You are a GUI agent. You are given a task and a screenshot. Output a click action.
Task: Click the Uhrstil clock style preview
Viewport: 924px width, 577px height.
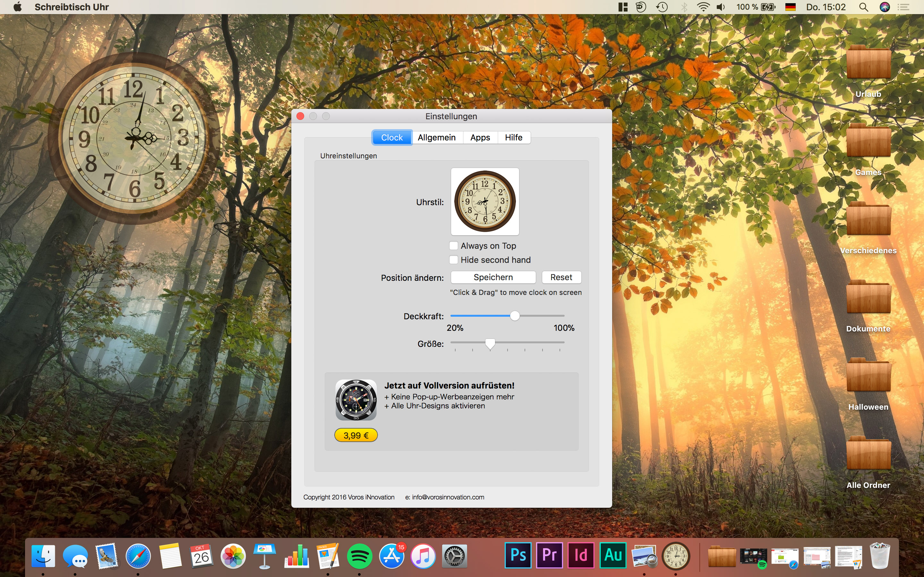(484, 201)
